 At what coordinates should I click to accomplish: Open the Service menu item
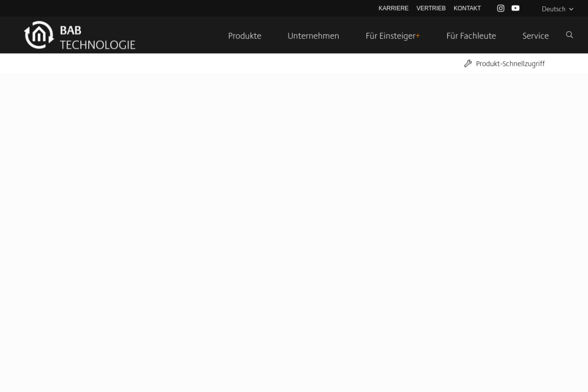536,36
